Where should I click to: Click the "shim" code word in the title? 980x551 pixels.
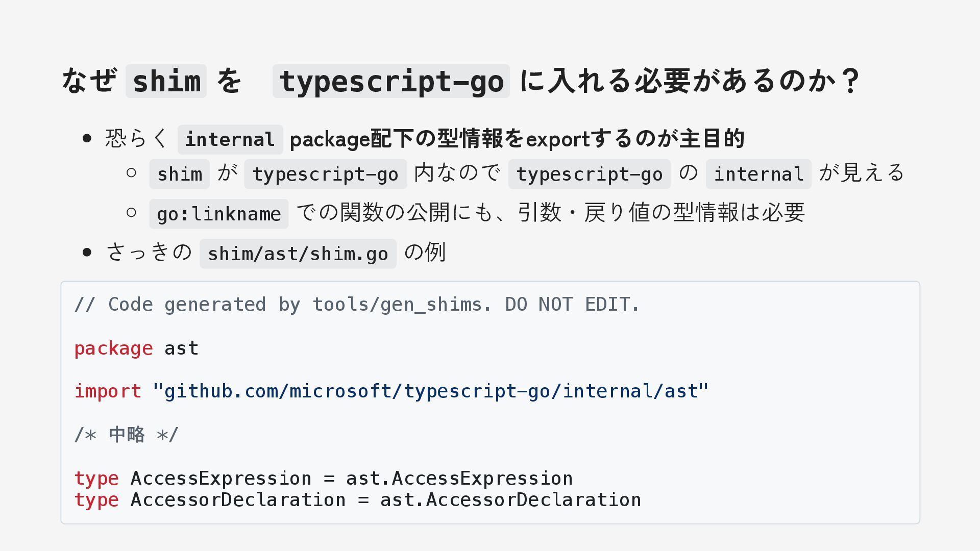pos(166,81)
